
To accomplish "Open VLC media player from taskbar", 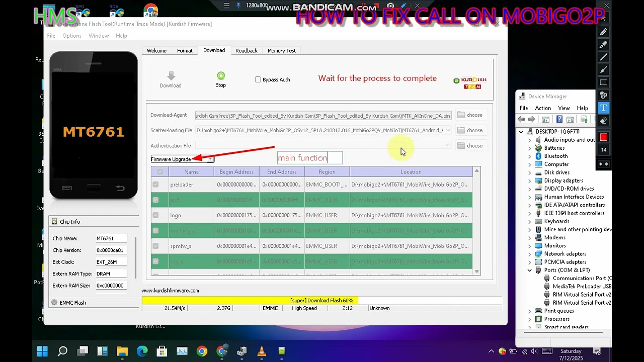I will tap(262, 351).
